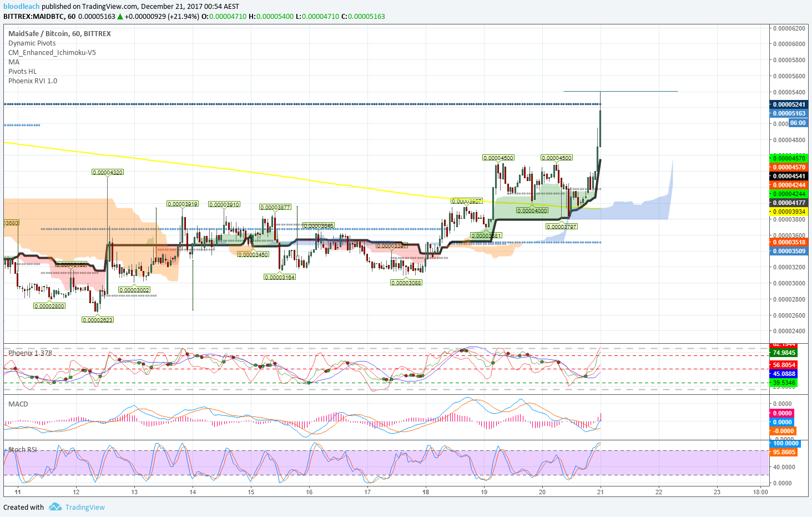Click the 39.5346 Phoenix value label
This screenshot has height=517, width=812.
(x=784, y=383)
